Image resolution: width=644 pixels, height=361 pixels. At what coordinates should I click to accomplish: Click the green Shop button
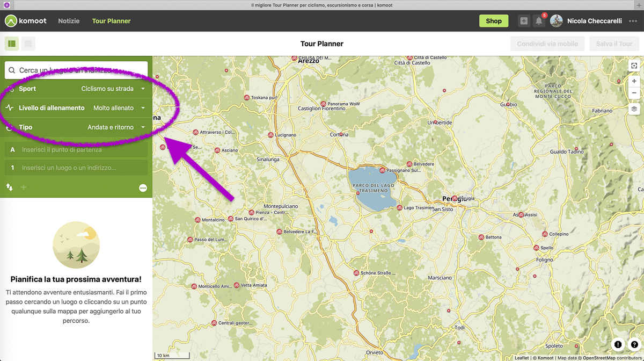pyautogui.click(x=493, y=21)
